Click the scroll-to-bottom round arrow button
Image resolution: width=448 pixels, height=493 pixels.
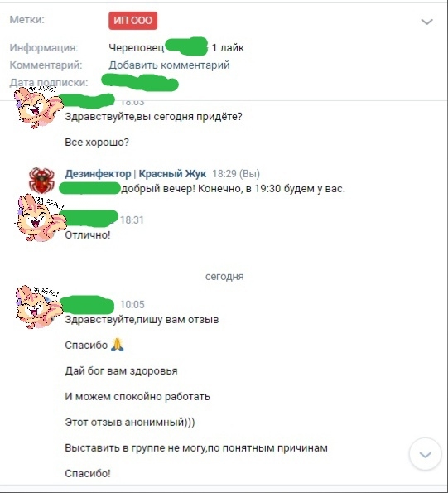point(425,454)
